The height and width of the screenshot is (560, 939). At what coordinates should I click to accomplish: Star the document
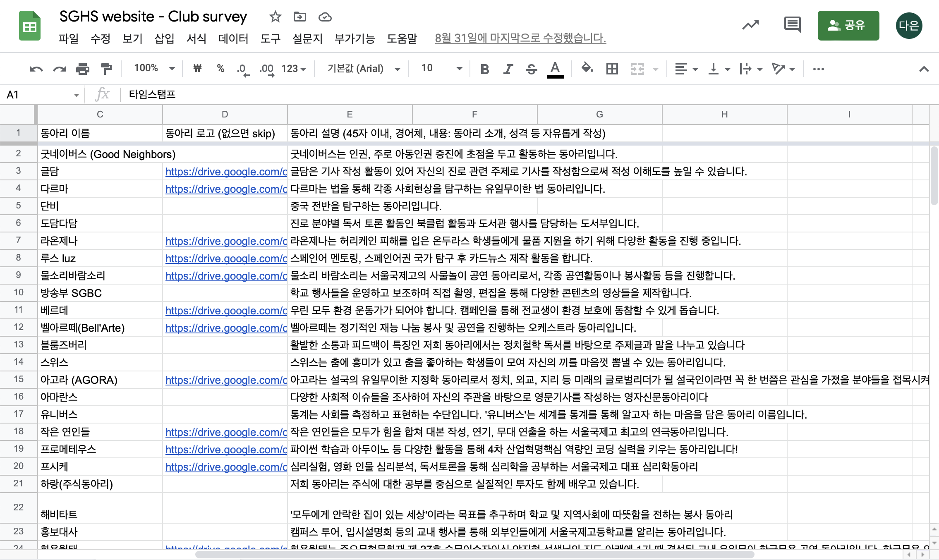[x=275, y=17]
